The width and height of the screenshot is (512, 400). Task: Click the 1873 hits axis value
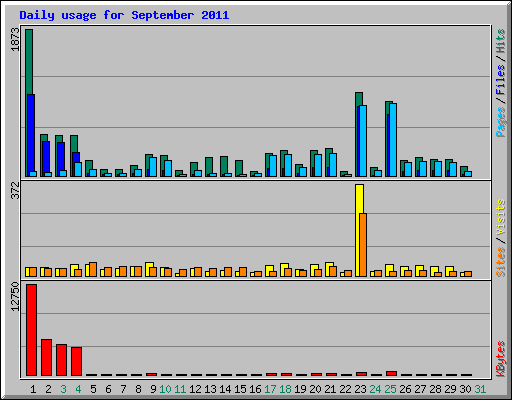coord(15,39)
